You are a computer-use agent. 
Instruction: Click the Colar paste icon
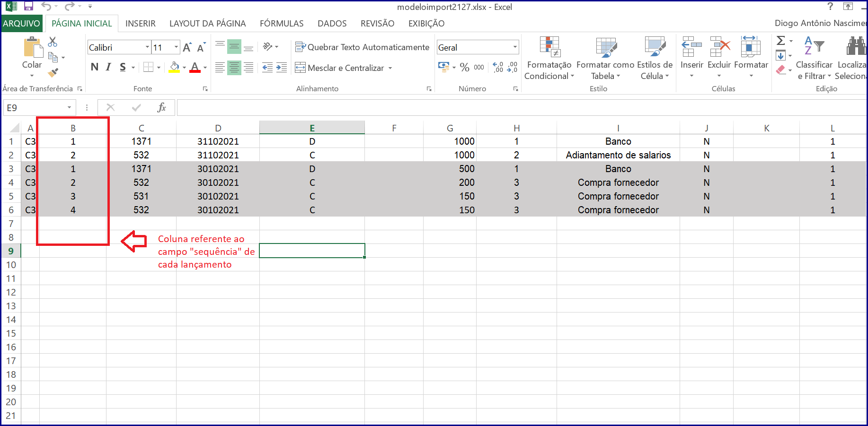(32, 47)
